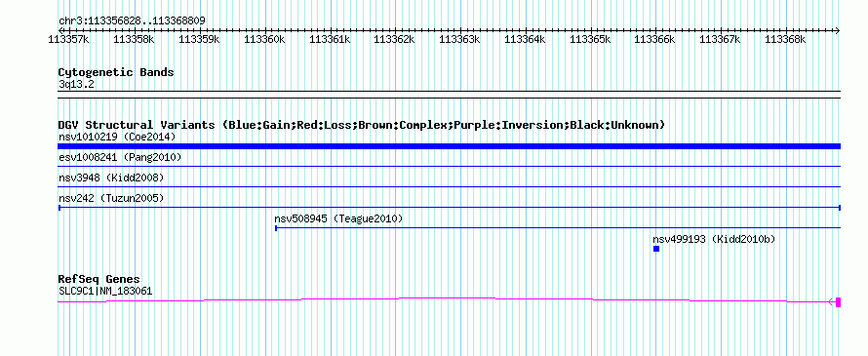Open the DGV Structural Variants track title
Viewport: 868px width, 356px height.
362,125
